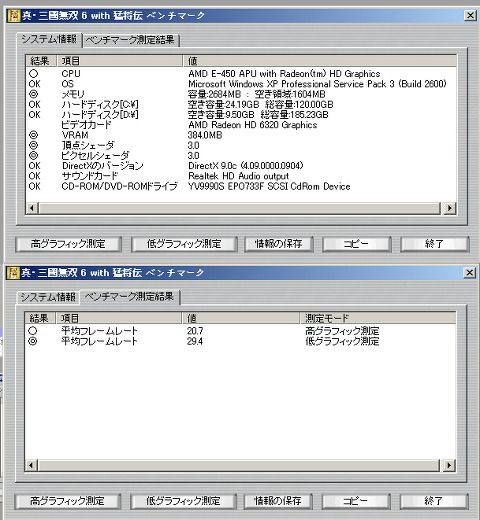Image resolution: width=480 pixels, height=520 pixels.
Task: Click 結果 column header in lower window
Action: pyautogui.click(x=40, y=318)
